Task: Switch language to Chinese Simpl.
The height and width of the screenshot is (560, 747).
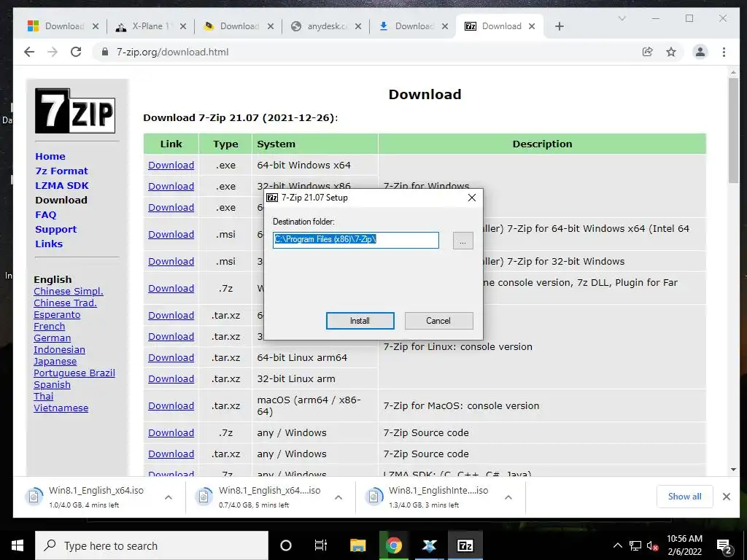Action: [x=68, y=292]
